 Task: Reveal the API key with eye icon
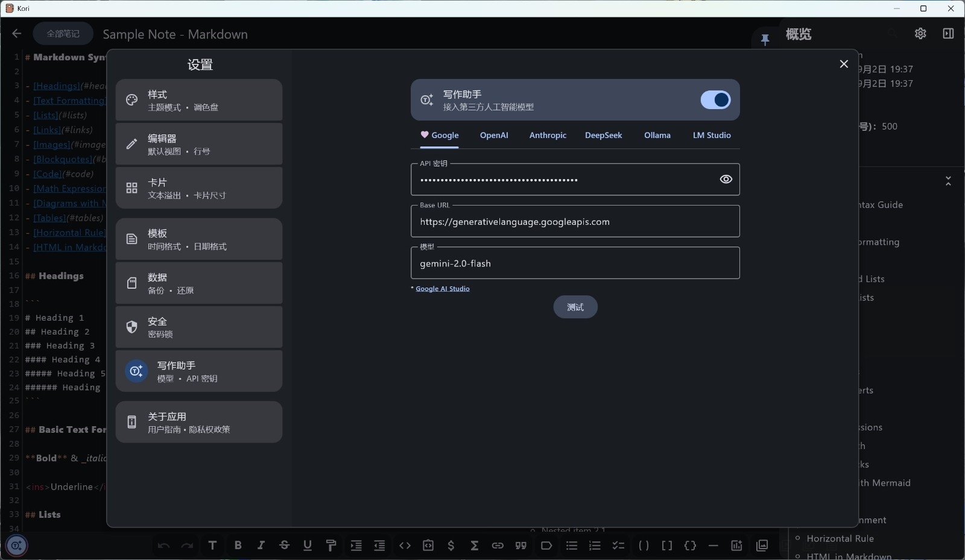726,179
